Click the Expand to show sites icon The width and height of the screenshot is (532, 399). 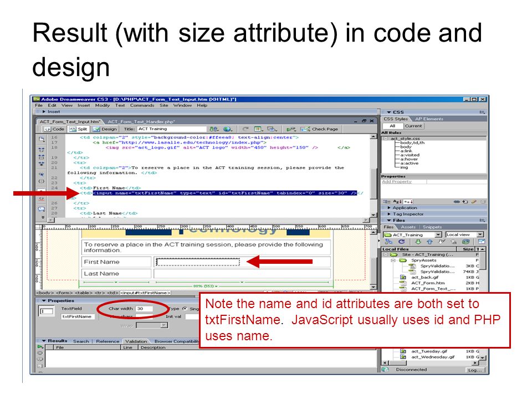(482, 242)
